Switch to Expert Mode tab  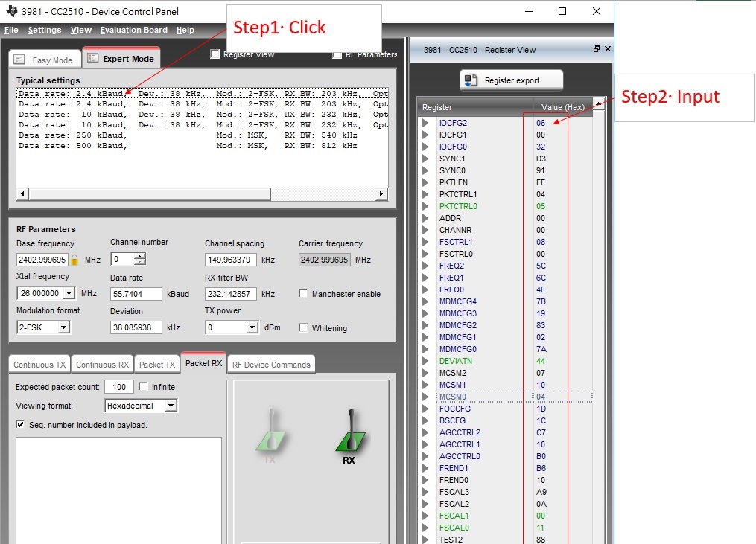[x=121, y=58]
